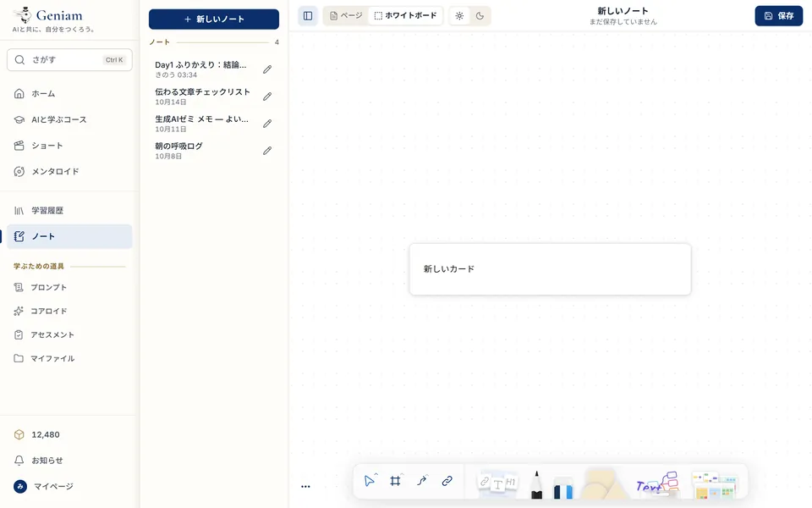Switch to the ホワイトボード view
Viewport: 812px width, 508px height.
[405, 15]
